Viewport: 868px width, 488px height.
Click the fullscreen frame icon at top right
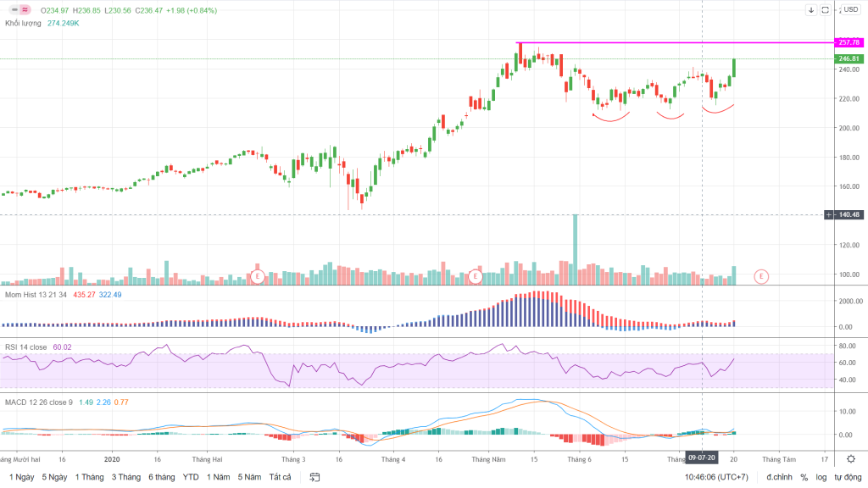828,10
